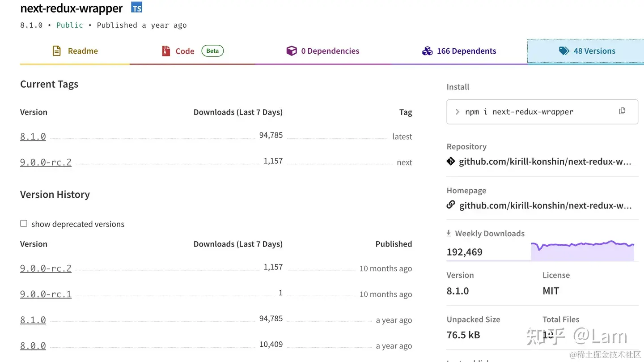Open 9.0.0-rc.2 in Version History
644x362 pixels.
46,268
